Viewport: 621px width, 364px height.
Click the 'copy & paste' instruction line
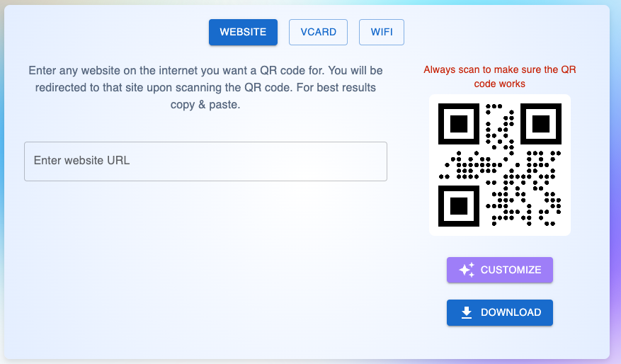[205, 105]
